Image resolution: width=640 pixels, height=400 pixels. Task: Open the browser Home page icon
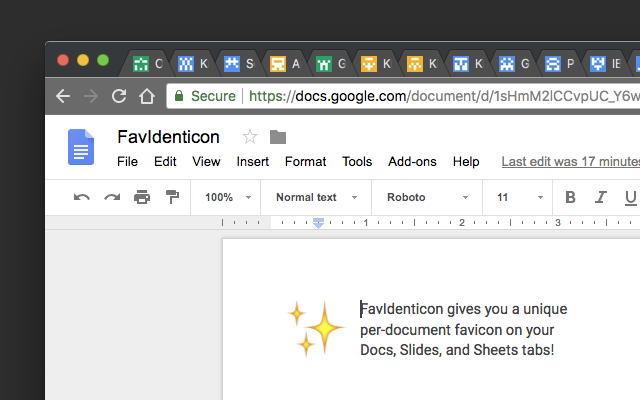click(x=147, y=96)
